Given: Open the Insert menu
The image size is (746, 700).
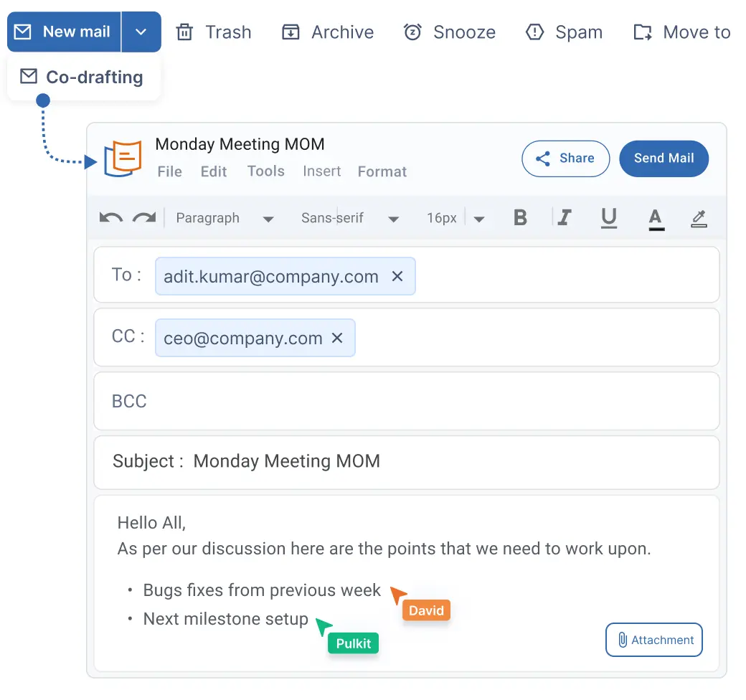Looking at the screenshot, I should point(322,171).
